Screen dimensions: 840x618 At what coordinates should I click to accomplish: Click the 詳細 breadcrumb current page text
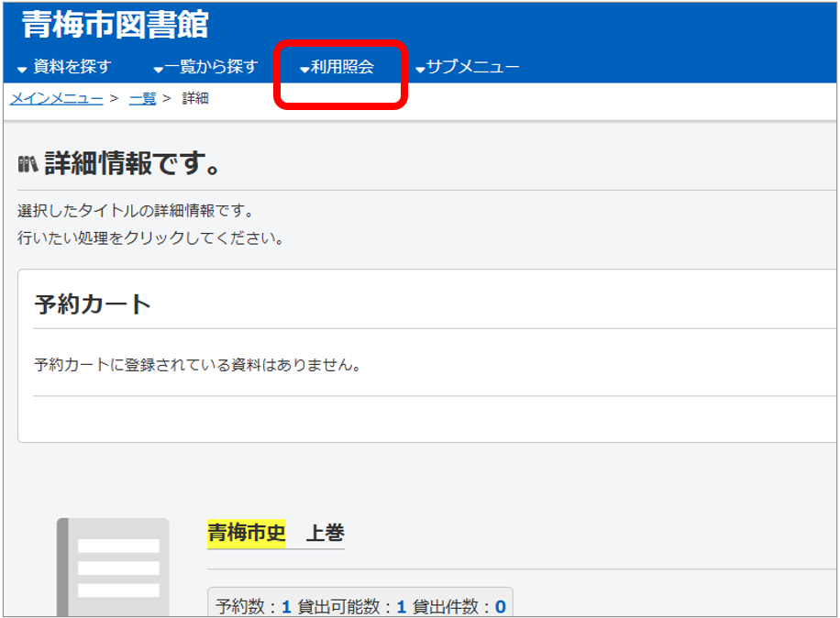point(195,98)
